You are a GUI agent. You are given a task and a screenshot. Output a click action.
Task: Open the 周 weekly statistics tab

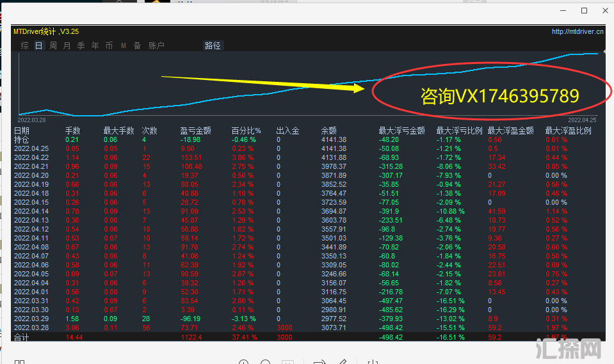(x=53, y=45)
